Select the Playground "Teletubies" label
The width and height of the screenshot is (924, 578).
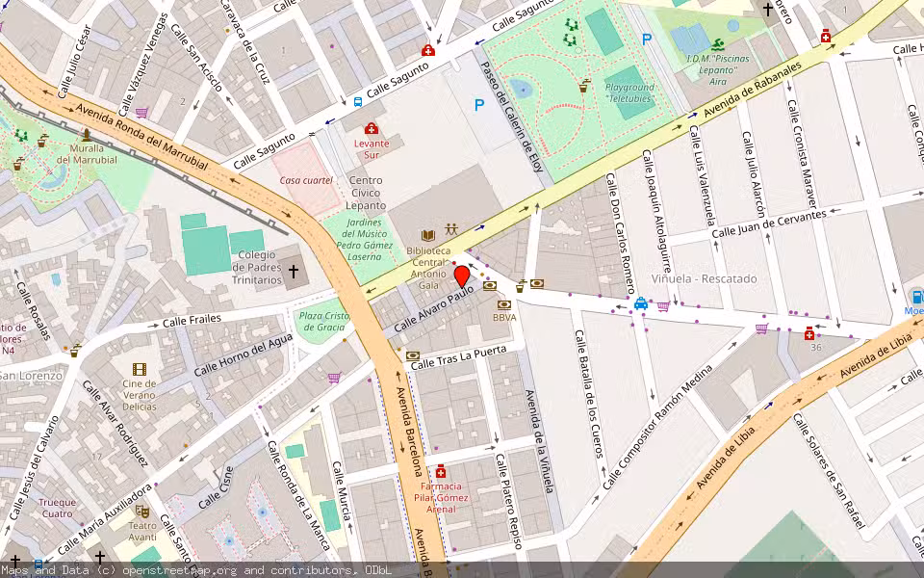click(x=629, y=93)
